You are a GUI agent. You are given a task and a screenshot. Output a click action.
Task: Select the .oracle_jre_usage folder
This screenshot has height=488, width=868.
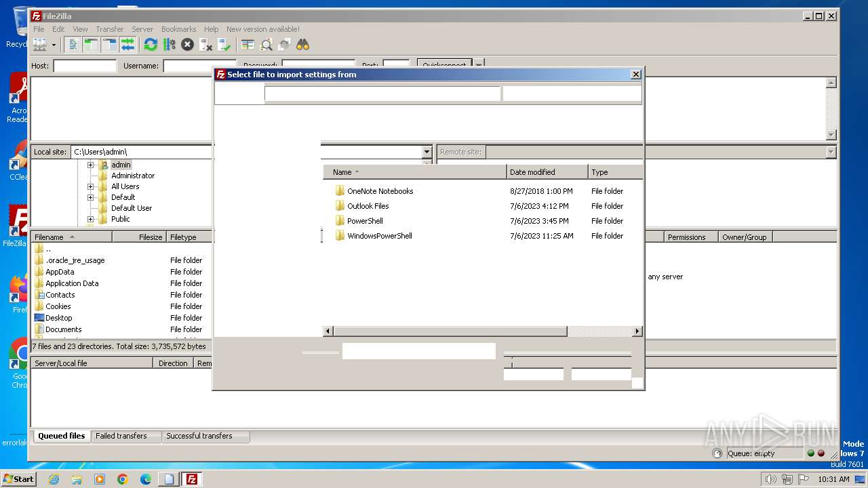75,260
